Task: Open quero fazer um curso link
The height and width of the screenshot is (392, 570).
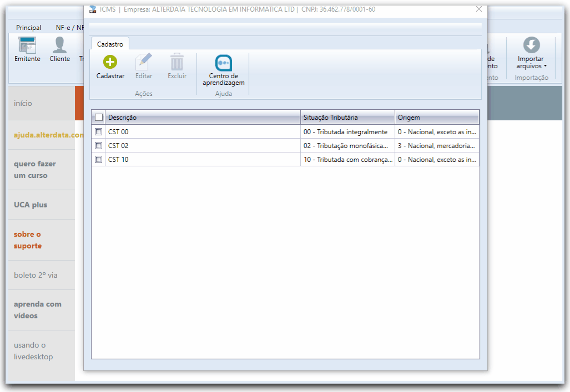Action: pyautogui.click(x=35, y=170)
